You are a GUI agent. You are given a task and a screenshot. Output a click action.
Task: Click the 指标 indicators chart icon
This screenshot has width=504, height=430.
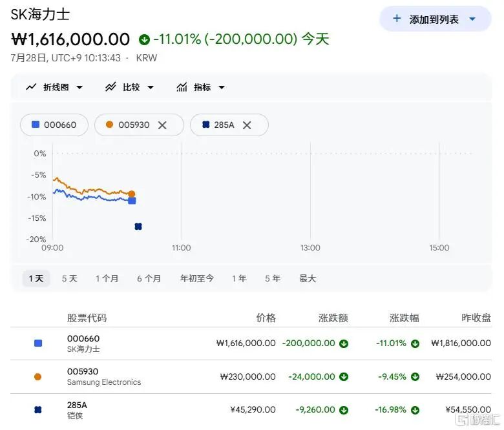(x=182, y=87)
